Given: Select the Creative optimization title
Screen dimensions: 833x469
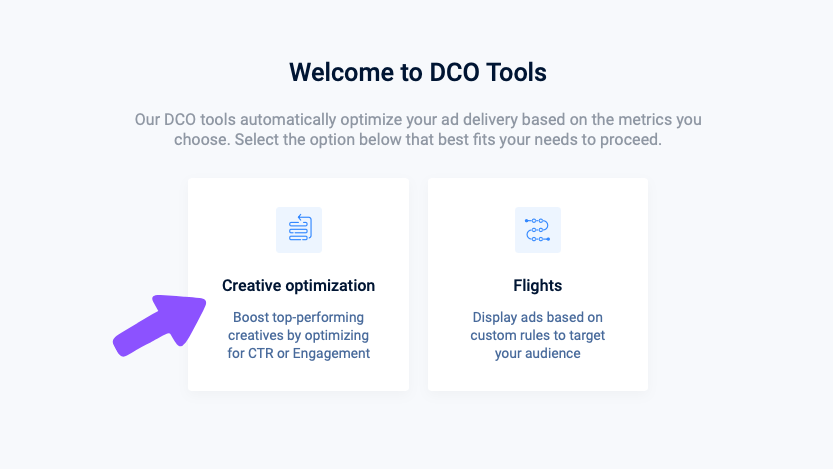Looking at the screenshot, I should (x=299, y=286).
